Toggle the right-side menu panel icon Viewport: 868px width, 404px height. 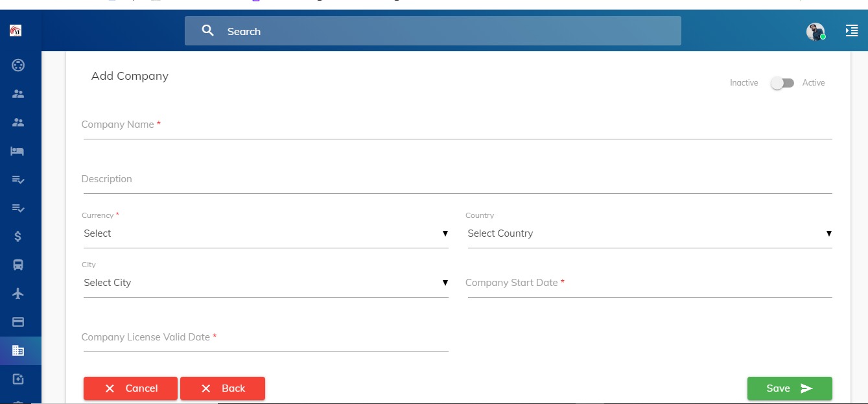click(x=851, y=30)
